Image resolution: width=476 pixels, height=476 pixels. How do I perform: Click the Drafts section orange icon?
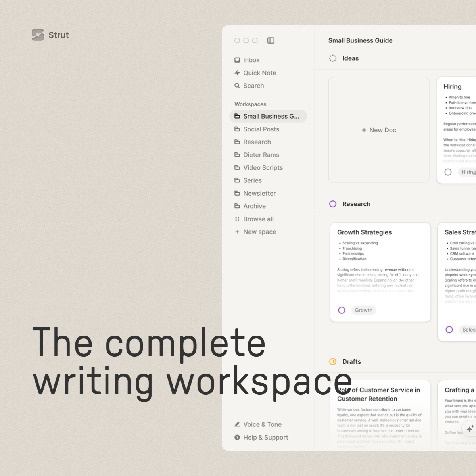(333, 361)
